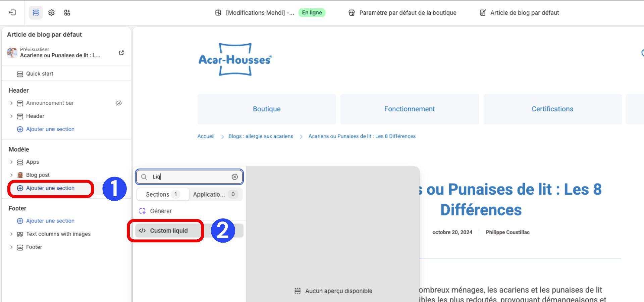Open the Sections panel icon

click(36, 12)
